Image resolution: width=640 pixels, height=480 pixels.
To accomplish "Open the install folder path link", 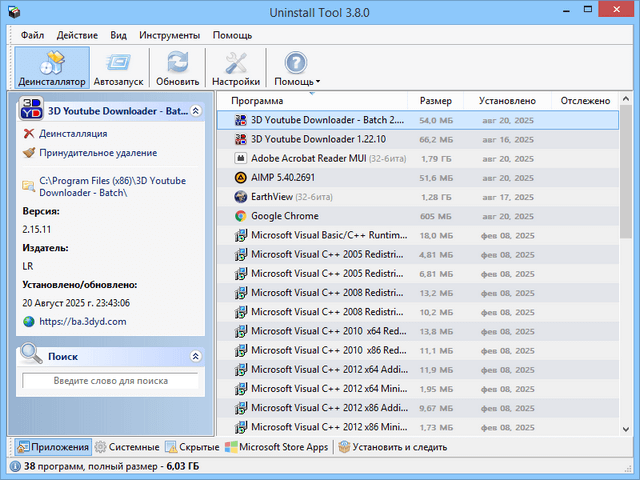I will click(x=112, y=187).
